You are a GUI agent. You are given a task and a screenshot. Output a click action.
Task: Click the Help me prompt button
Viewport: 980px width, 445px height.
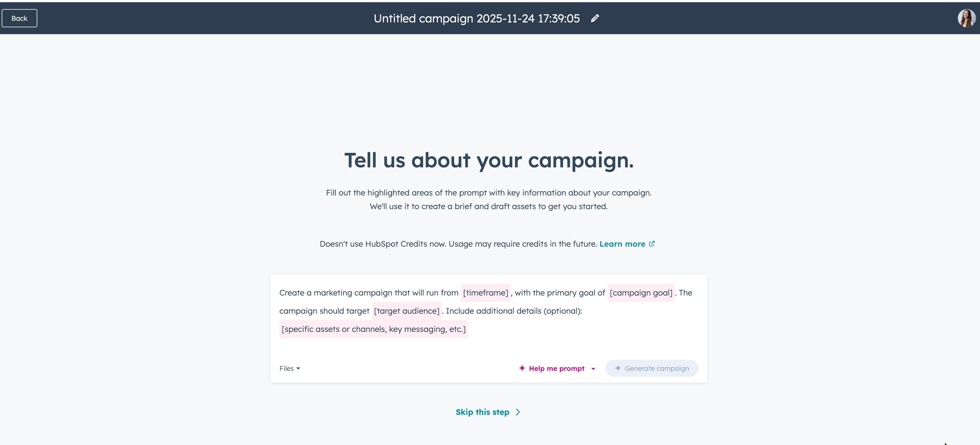(x=556, y=368)
